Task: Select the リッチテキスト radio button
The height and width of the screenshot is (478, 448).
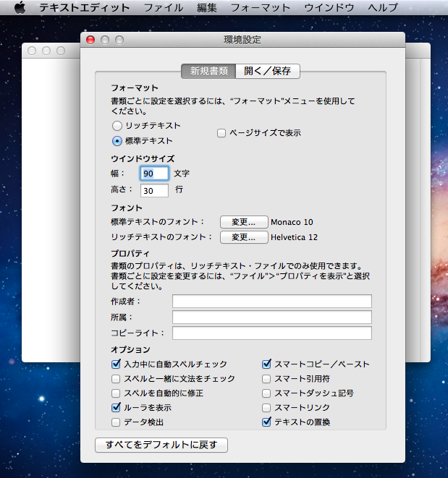Action: point(117,126)
